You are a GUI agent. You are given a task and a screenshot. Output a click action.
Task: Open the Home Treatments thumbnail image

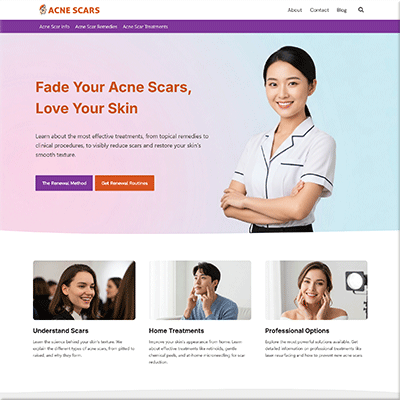[x=200, y=290]
